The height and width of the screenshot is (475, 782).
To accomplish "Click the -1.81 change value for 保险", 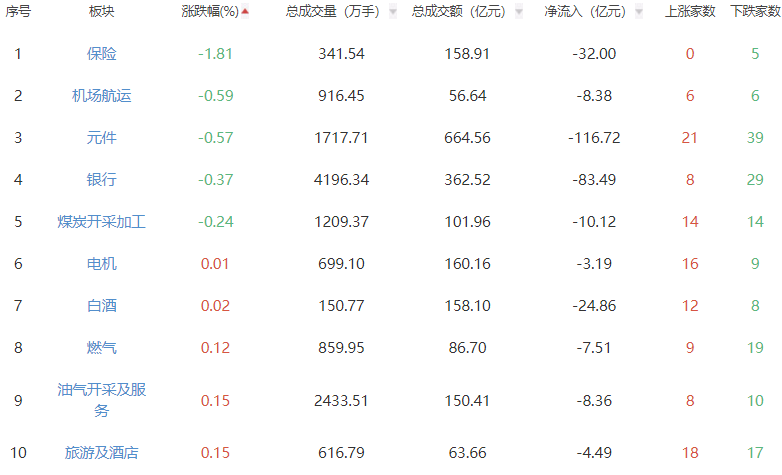I will click(215, 54).
